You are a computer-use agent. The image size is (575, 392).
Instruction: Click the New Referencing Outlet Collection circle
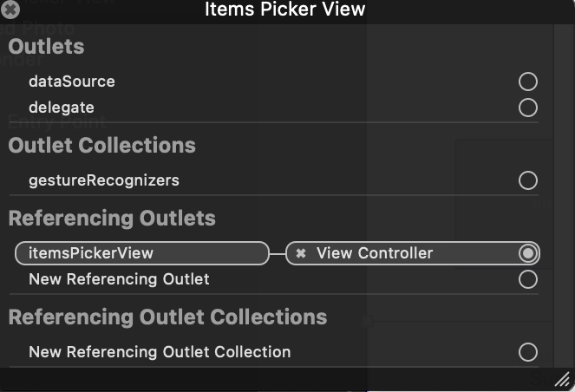pos(528,352)
